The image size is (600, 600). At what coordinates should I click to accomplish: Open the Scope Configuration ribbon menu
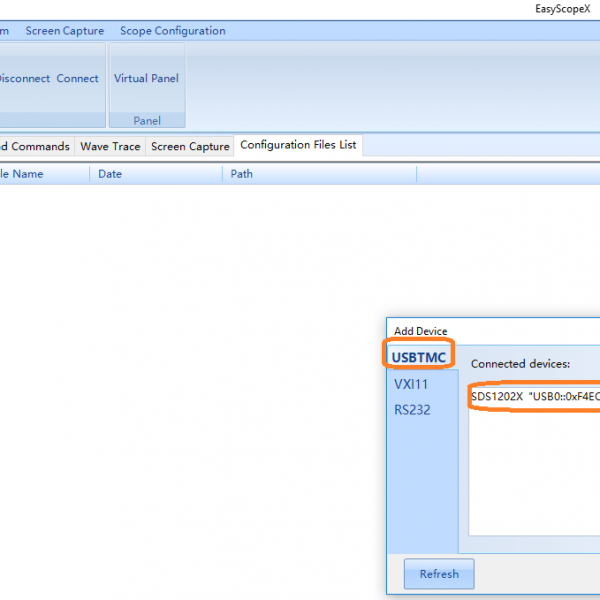pos(172,31)
